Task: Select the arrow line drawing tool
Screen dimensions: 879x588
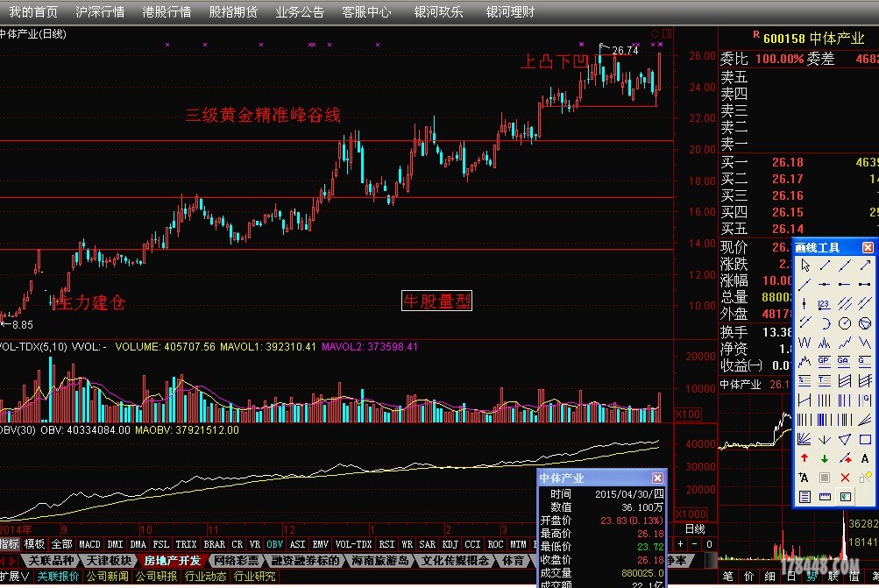Action: pos(865,266)
